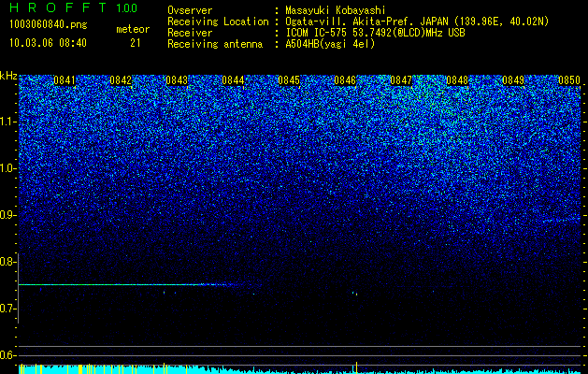The width and height of the screenshot is (588, 374).
Task: Click the 0848 time marker
Action: 457,80
